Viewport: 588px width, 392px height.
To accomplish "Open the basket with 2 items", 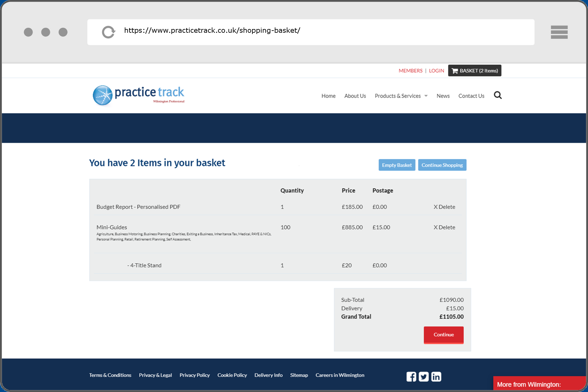I will pyautogui.click(x=475, y=71).
